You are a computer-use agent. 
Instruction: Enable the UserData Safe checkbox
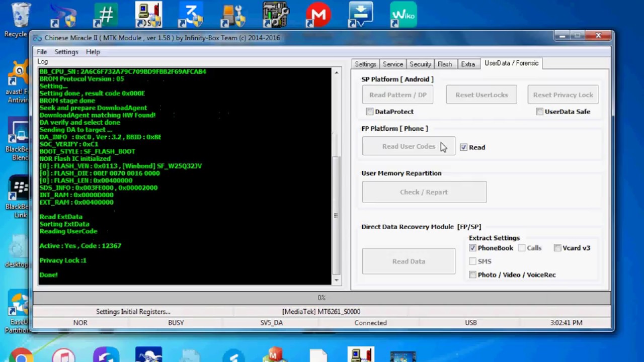pyautogui.click(x=539, y=112)
